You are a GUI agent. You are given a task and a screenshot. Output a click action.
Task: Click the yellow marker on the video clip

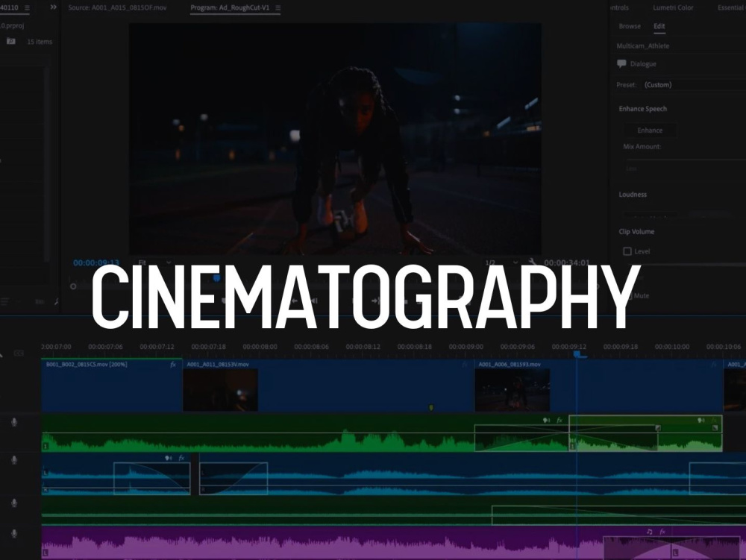coord(431,407)
